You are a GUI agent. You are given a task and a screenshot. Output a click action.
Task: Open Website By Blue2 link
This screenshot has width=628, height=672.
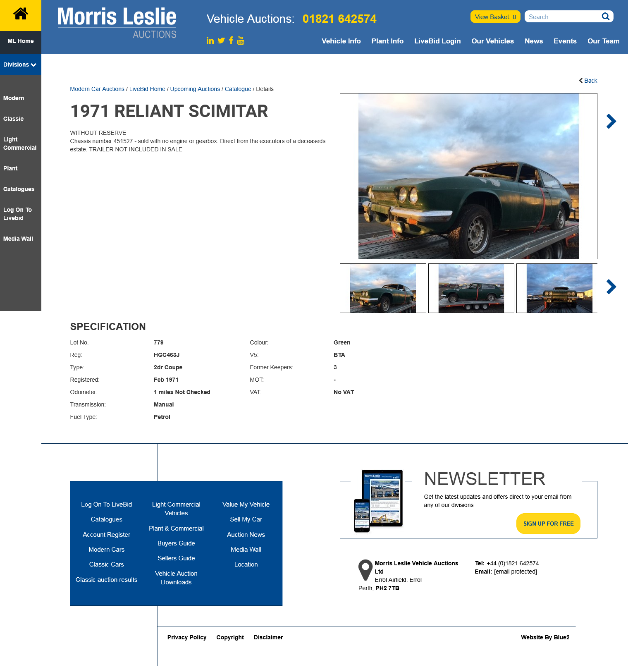pos(545,637)
